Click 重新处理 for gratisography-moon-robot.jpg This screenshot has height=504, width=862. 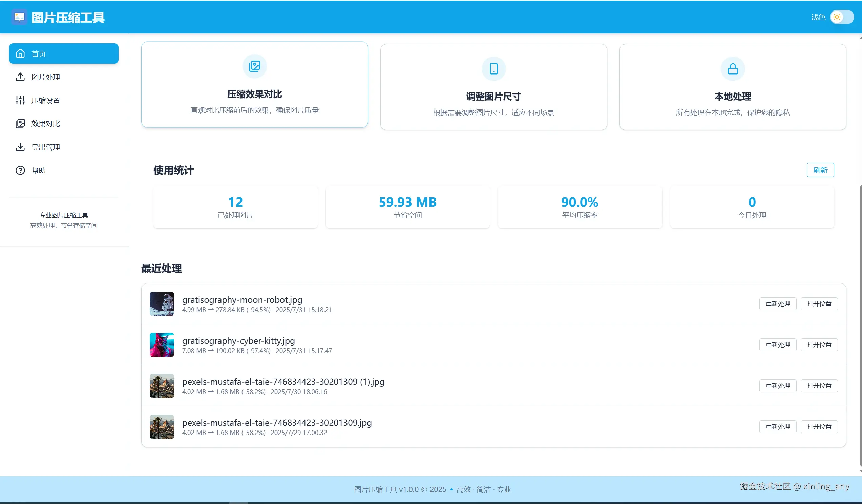(x=778, y=304)
